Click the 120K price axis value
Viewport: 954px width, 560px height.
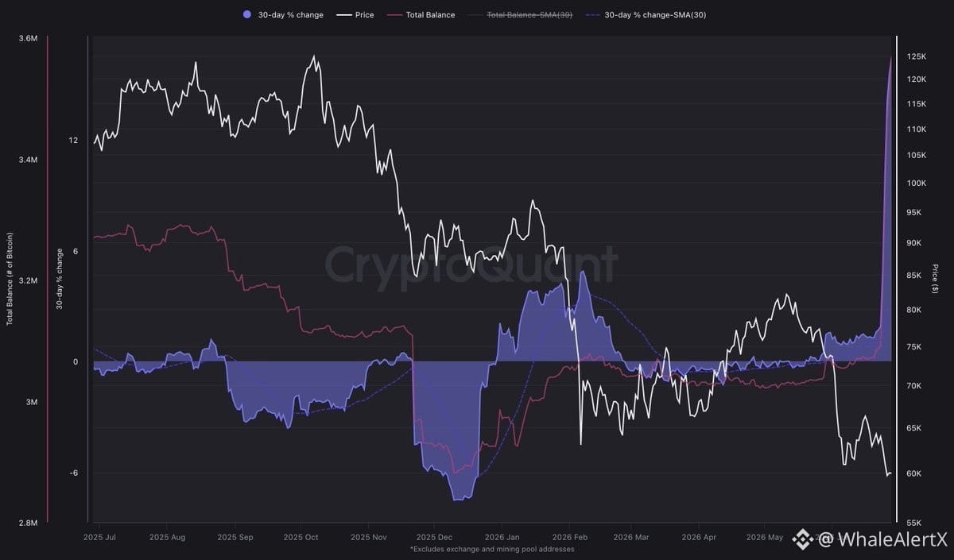point(917,79)
